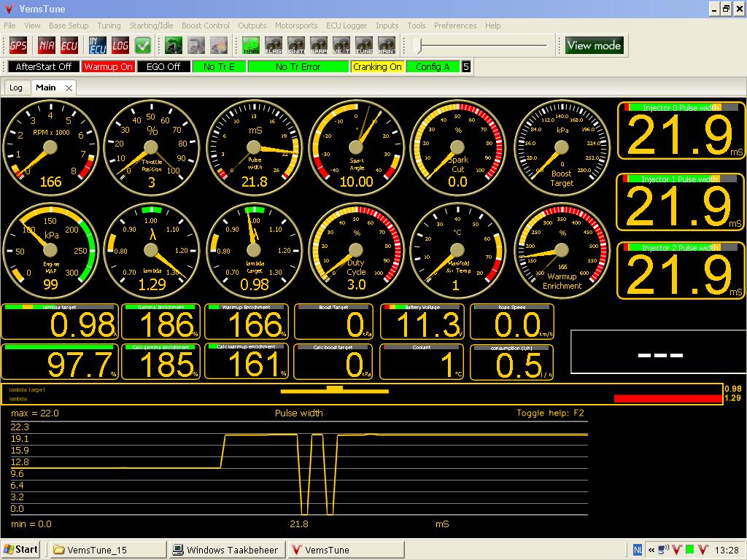Select the GRAPH gauge layout icon
Image resolution: width=747 pixels, height=560 pixels.
coord(319,46)
